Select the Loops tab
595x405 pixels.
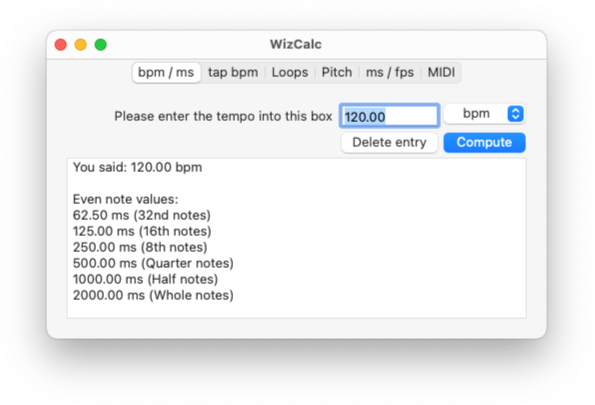[290, 72]
